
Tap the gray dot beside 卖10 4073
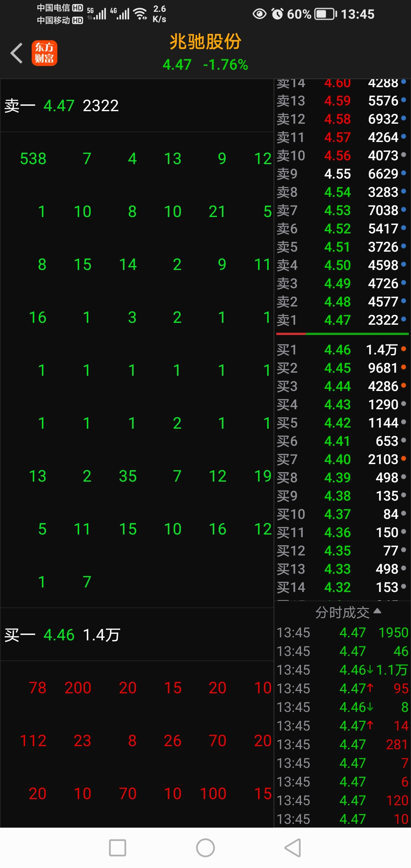pyautogui.click(x=403, y=155)
